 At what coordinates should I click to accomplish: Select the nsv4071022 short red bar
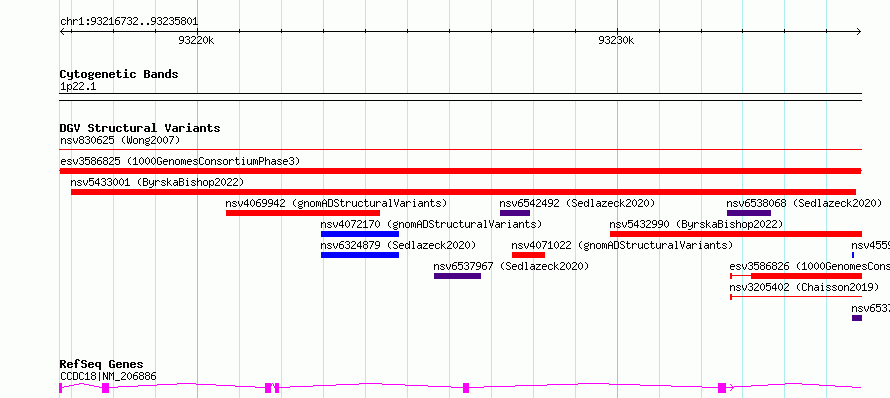pos(528,255)
